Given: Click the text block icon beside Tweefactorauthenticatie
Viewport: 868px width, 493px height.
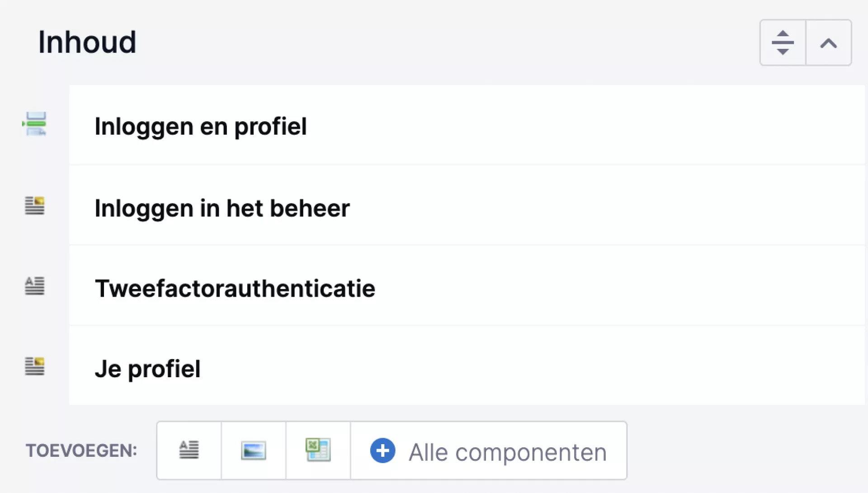Looking at the screenshot, I should (x=35, y=286).
